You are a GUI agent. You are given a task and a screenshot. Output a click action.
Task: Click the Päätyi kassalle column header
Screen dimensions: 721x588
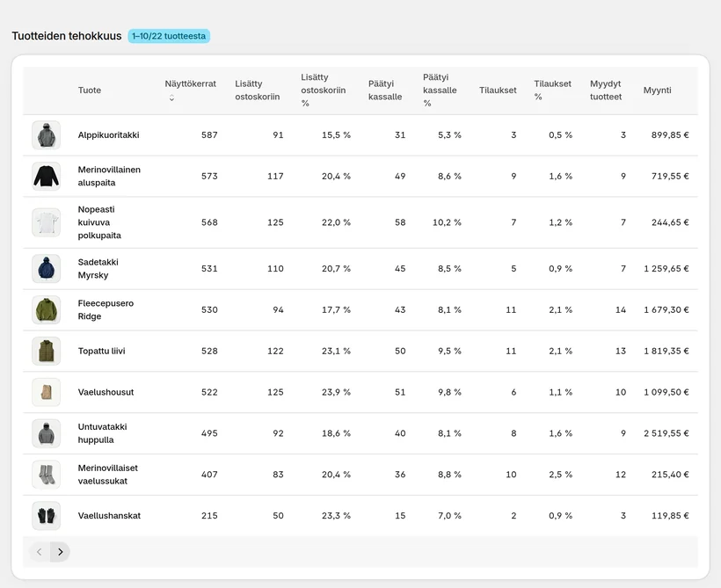point(385,91)
